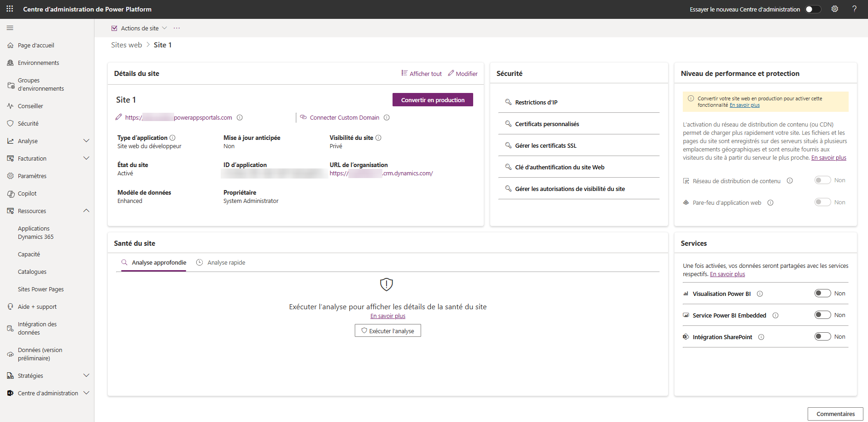Click the help question mark icon
868x422 pixels.
[854, 9]
